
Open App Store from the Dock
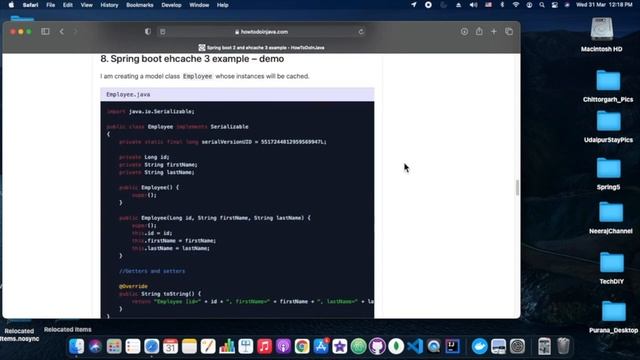point(321,346)
